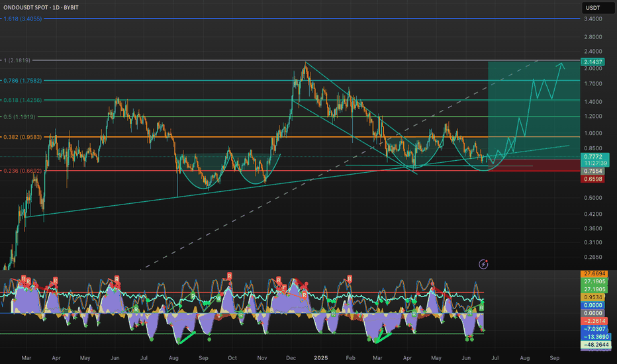
Task: Select the 1 (2.1819) Fibonacci label
Action: coord(17,60)
